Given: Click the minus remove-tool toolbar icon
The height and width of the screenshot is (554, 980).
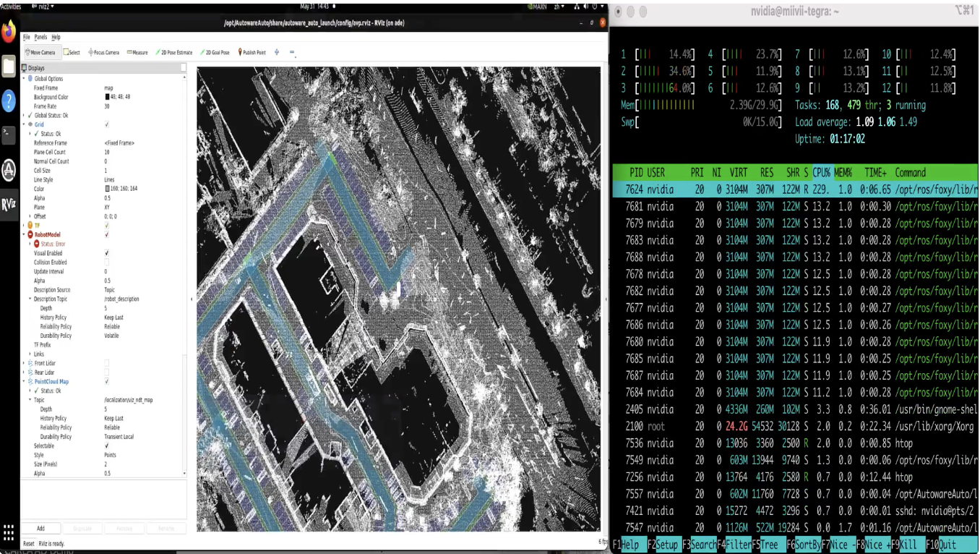Looking at the screenshot, I should (292, 52).
